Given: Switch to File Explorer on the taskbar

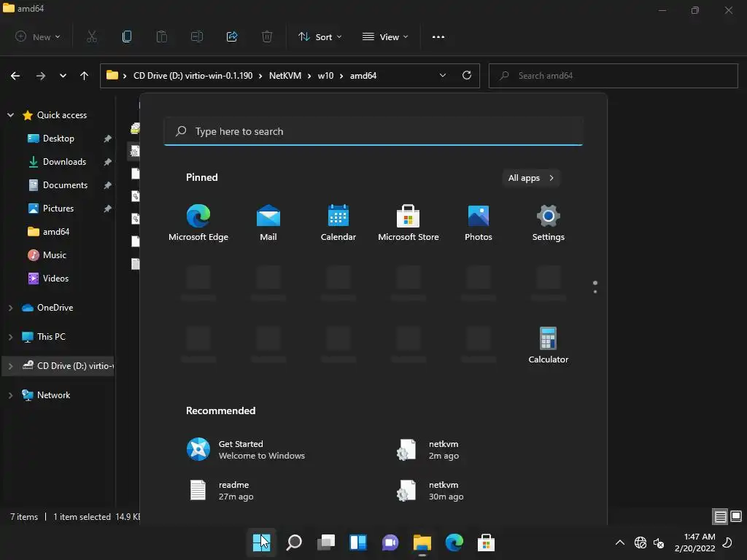Looking at the screenshot, I should click(x=422, y=542).
